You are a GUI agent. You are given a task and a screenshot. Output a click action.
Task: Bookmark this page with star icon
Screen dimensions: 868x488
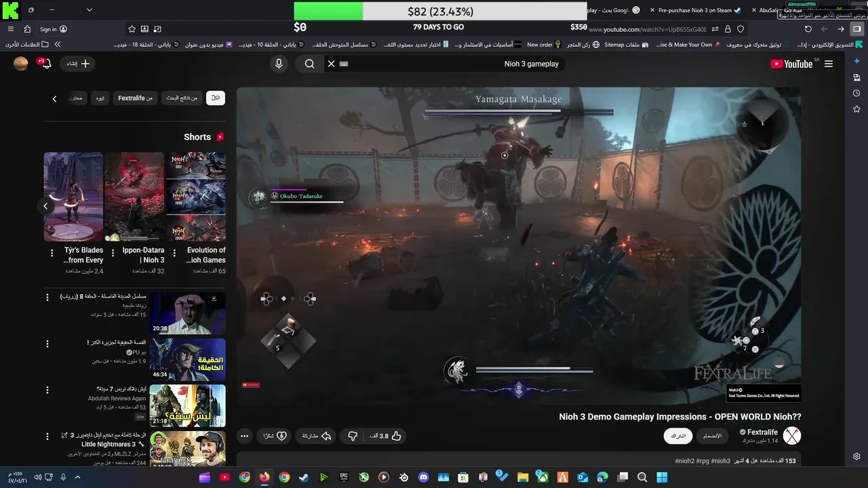132,29
